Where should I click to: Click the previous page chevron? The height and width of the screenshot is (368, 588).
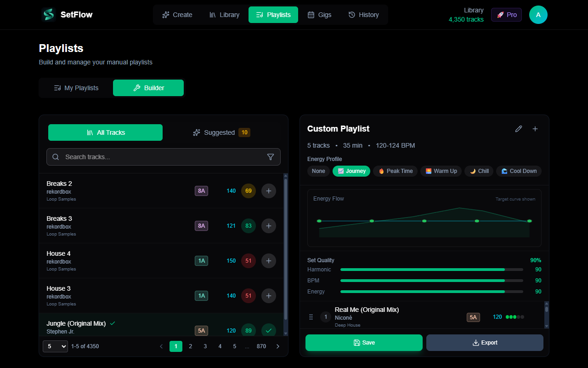click(x=161, y=346)
